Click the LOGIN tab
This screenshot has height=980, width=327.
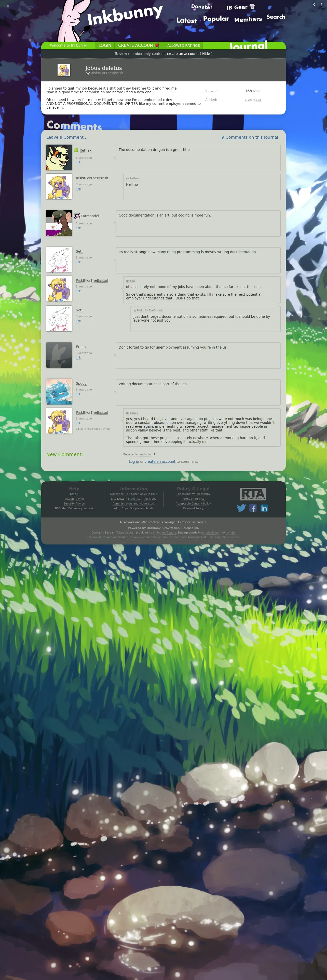(x=105, y=45)
